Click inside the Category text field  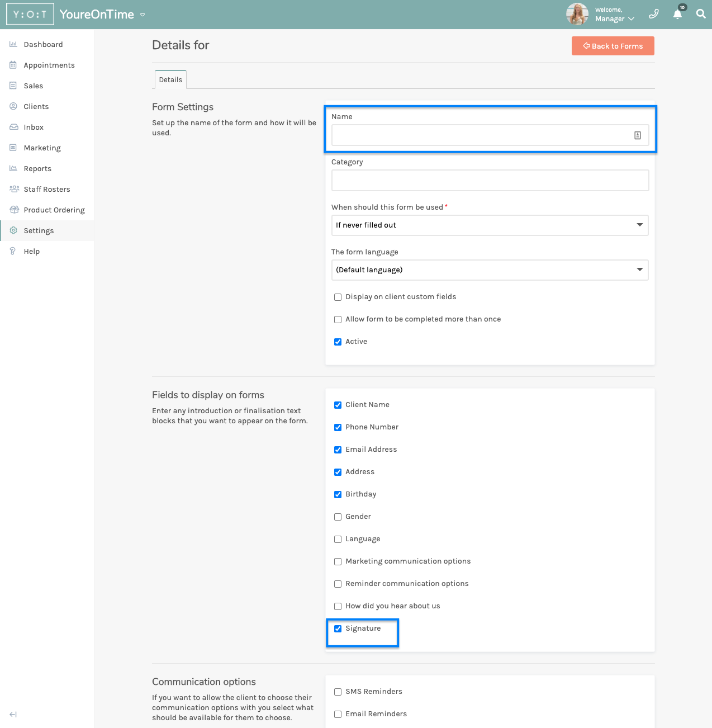pyautogui.click(x=490, y=180)
